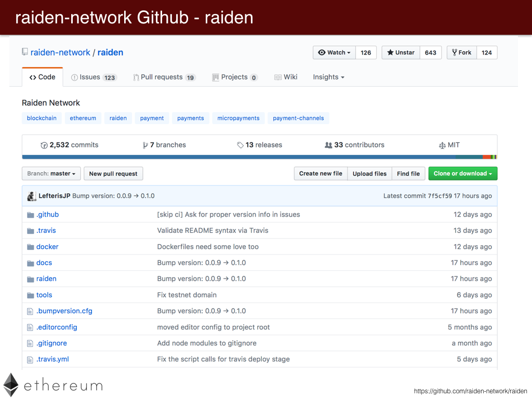Image resolution: width=532 pixels, height=399 pixels.
Task: Select the blockchain topic tag
Action: [x=42, y=118]
